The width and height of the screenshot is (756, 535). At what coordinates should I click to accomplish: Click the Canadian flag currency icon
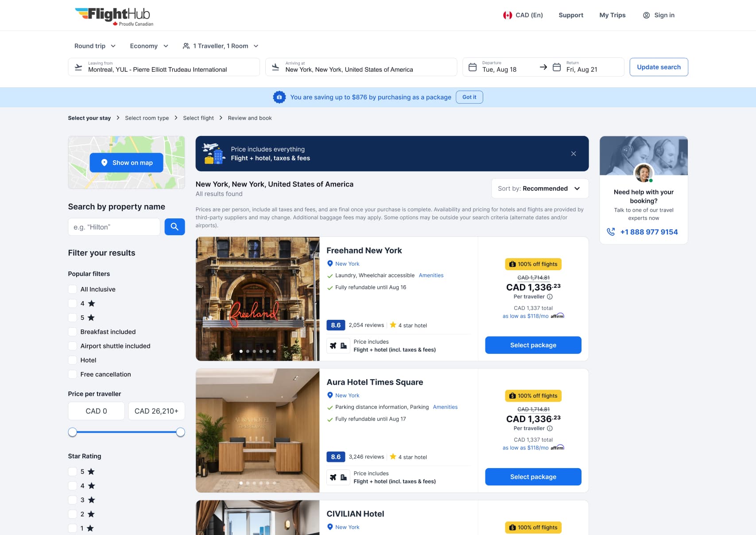point(508,15)
